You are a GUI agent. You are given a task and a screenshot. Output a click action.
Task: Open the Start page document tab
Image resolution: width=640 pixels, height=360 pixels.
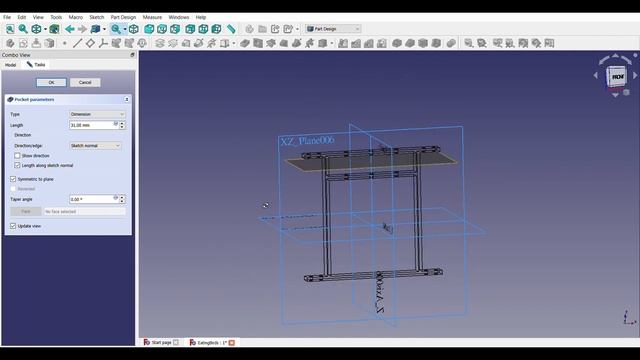click(161, 342)
